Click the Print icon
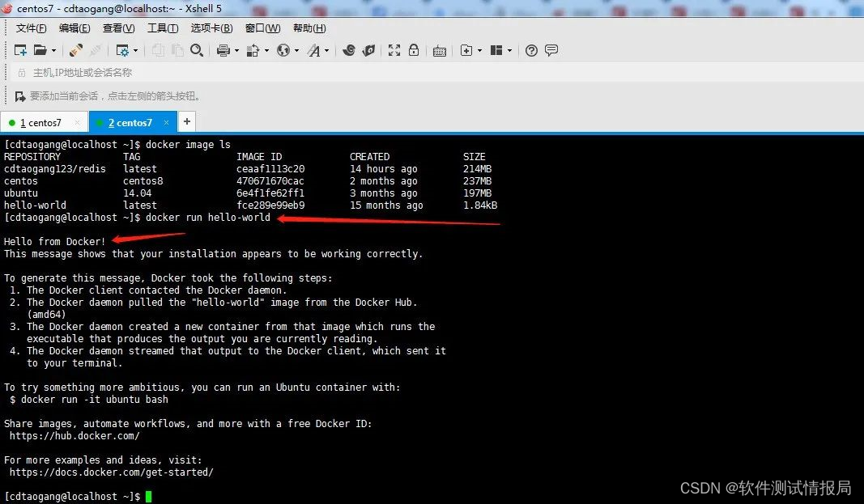Screen dimensions: 864x504 (x=223, y=51)
